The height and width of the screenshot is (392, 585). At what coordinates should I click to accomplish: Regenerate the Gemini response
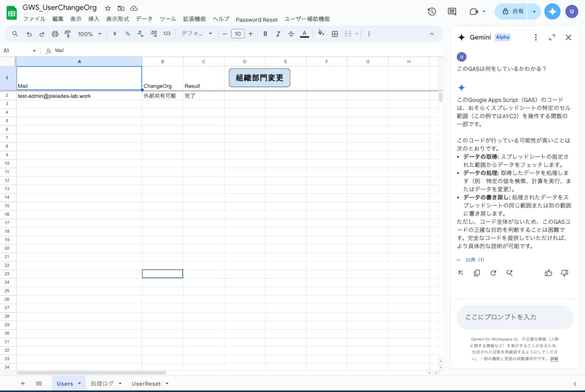pyautogui.click(x=493, y=273)
